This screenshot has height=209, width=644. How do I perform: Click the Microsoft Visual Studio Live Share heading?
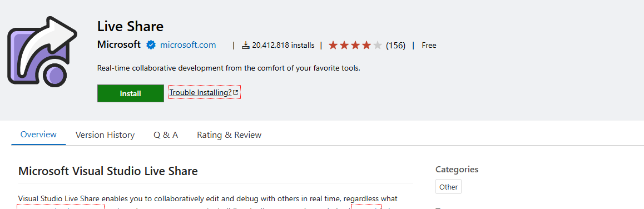click(108, 171)
